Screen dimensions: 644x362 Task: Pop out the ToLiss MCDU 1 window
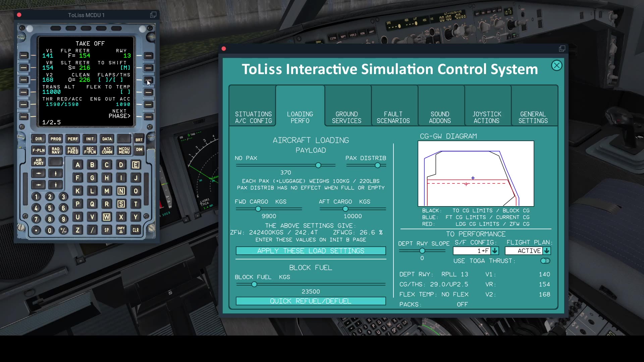tap(153, 15)
